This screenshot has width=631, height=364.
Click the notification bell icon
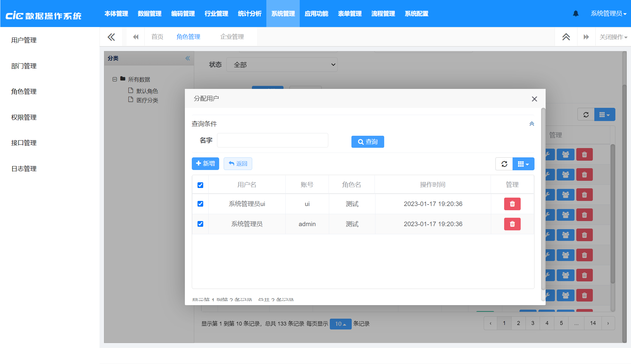[x=576, y=14]
